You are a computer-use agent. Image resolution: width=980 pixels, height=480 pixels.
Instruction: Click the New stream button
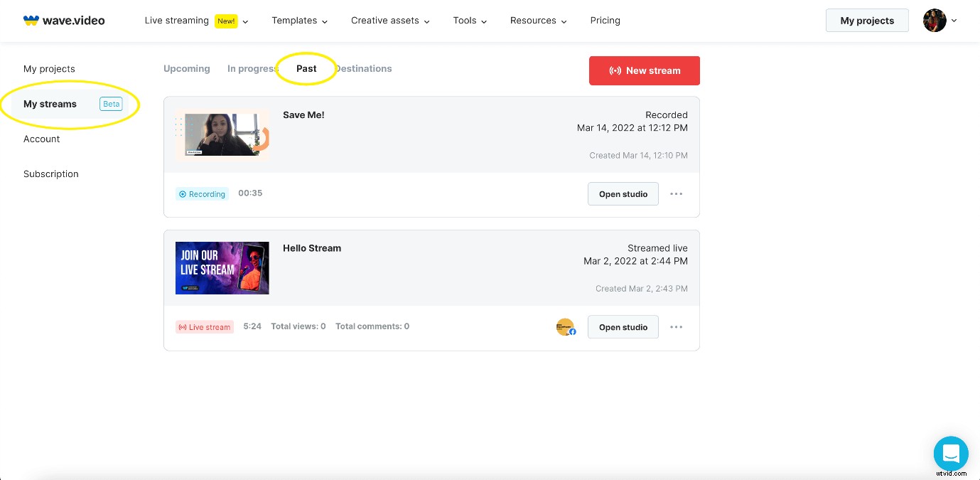point(644,70)
